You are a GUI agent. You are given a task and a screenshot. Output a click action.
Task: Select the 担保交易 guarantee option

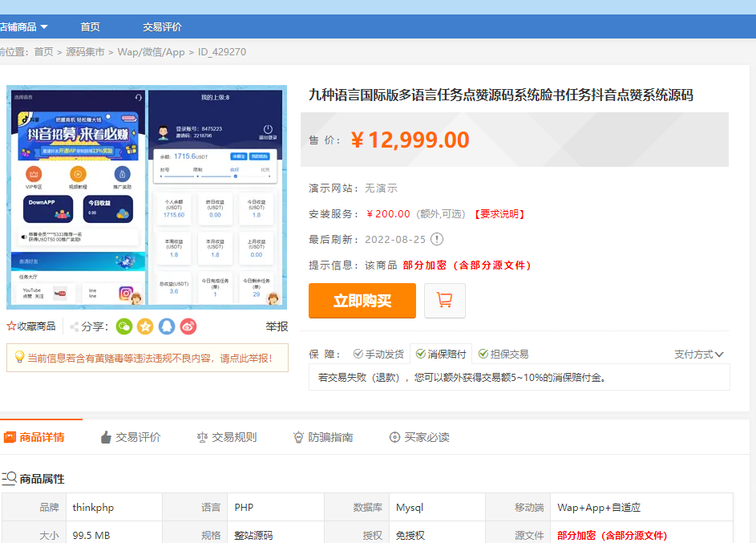pos(503,354)
